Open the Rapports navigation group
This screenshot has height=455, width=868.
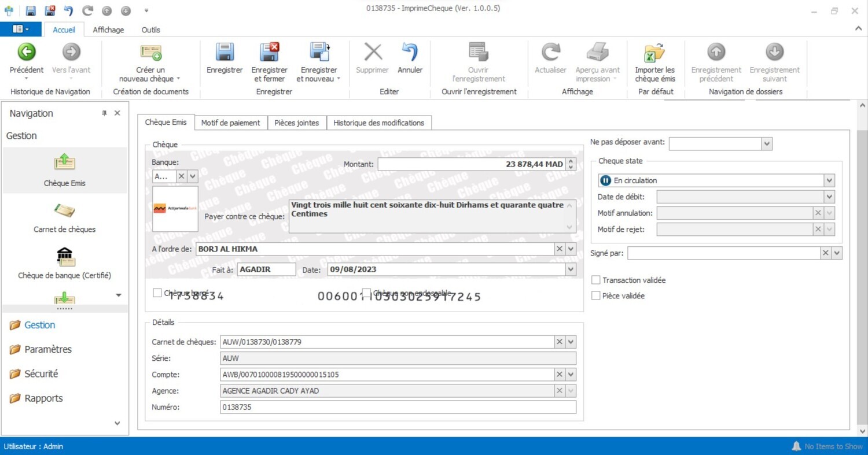point(43,398)
